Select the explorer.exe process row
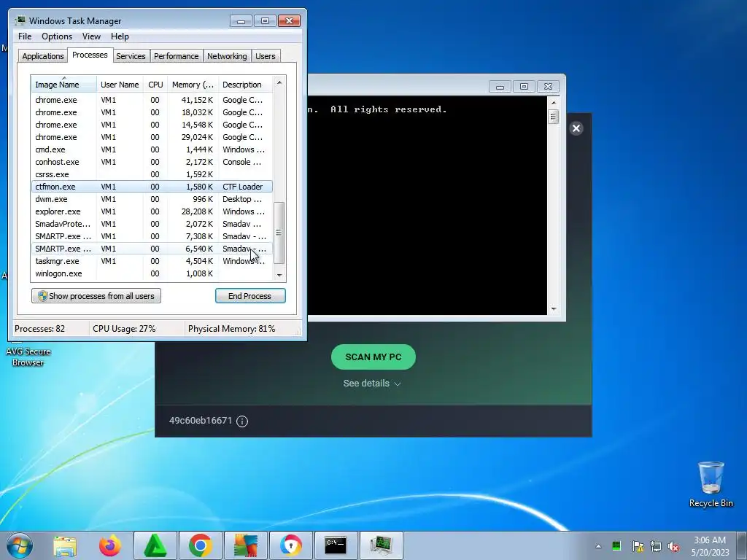This screenshot has width=747, height=560. pos(152,211)
